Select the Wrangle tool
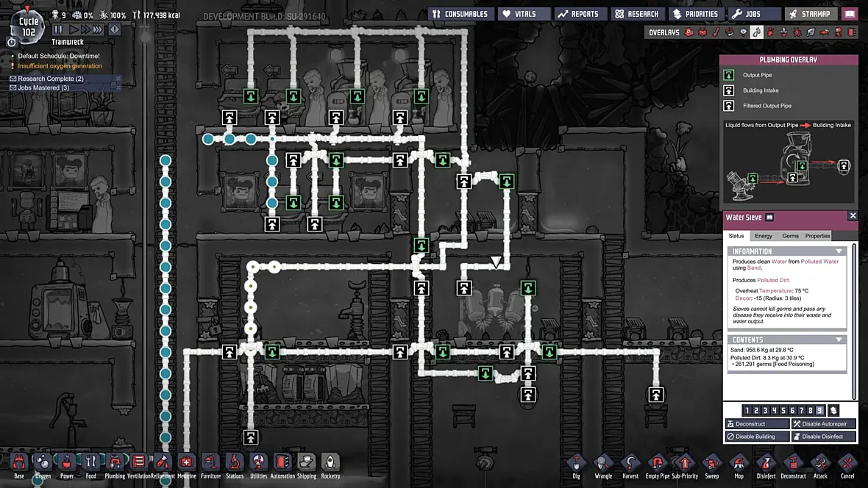868x488 pixels. point(603,467)
